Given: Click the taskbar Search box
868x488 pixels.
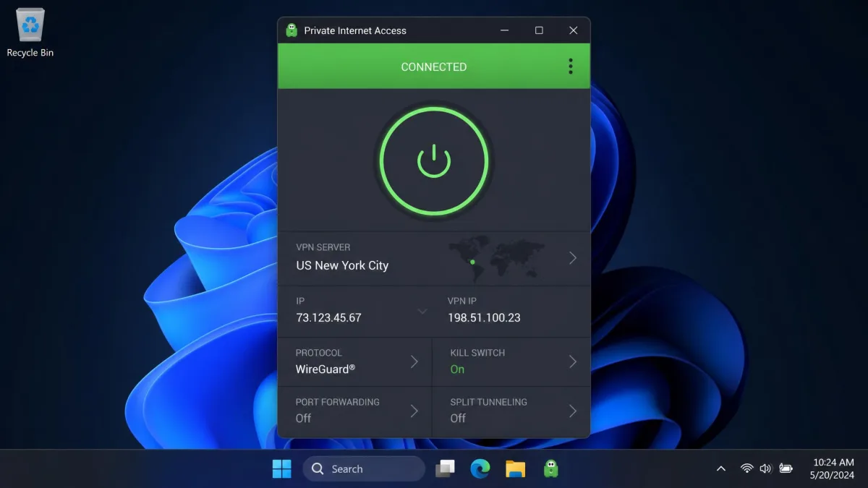Looking at the screenshot, I should coord(364,468).
